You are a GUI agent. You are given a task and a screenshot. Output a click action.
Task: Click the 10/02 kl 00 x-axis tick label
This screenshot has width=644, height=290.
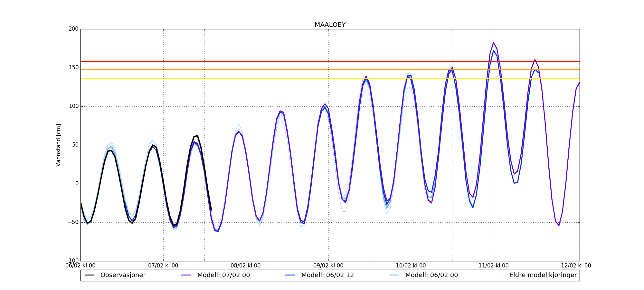(x=411, y=266)
